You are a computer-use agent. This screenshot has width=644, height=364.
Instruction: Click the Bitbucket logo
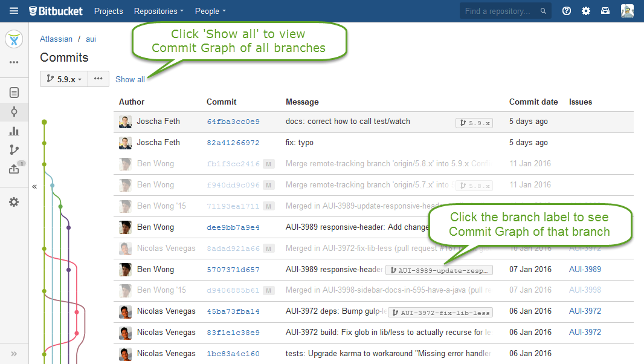[55, 10]
